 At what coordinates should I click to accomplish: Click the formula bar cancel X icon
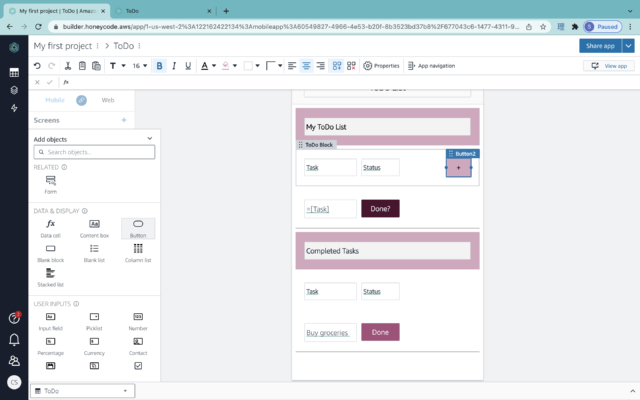tap(37, 82)
